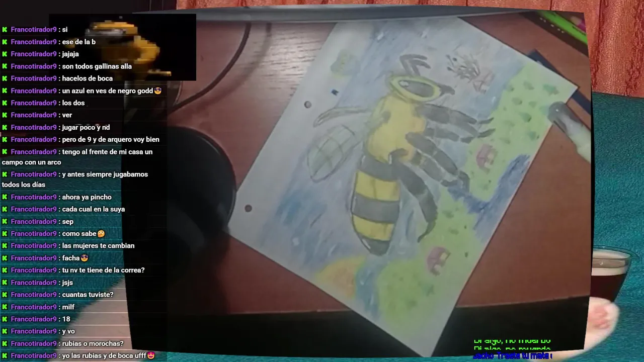
Task: Click Kick badge beside "tu nv te tiene de la correa?"
Action: [5, 270]
